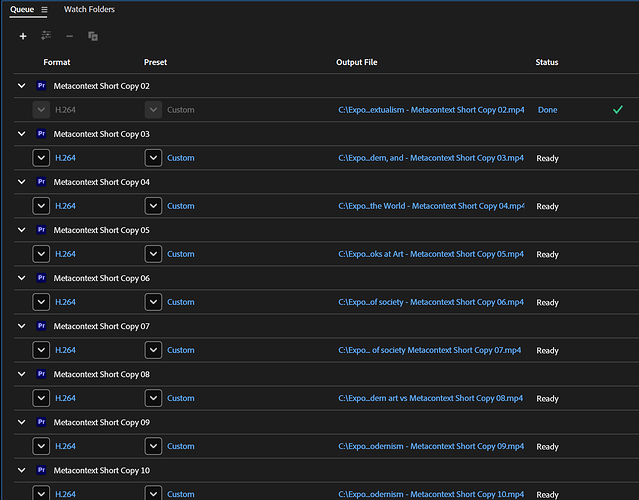Click the Format column header

[x=57, y=62]
